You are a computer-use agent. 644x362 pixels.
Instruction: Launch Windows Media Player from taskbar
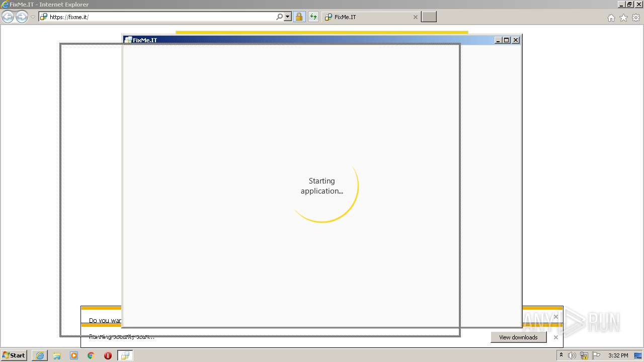point(74,355)
